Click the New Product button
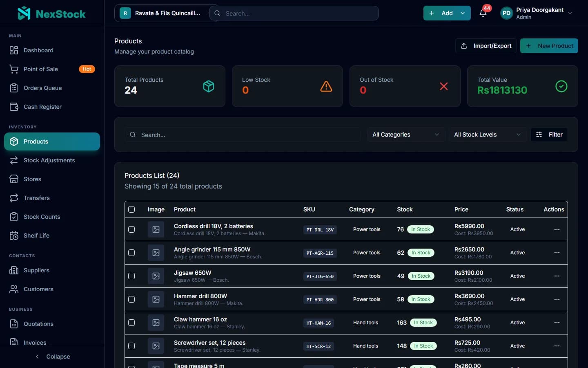Viewport: 588px width, 368px height. [x=549, y=46]
